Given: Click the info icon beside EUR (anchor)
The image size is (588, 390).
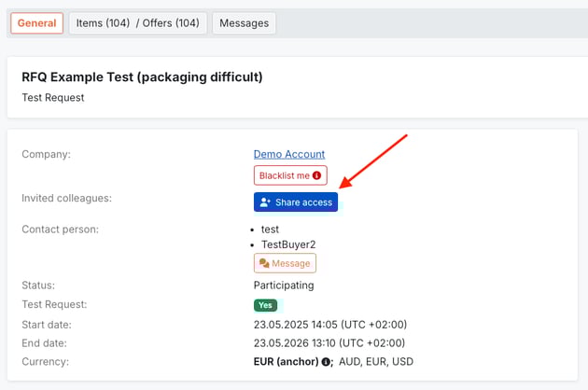Looking at the screenshot, I should coord(326,362).
